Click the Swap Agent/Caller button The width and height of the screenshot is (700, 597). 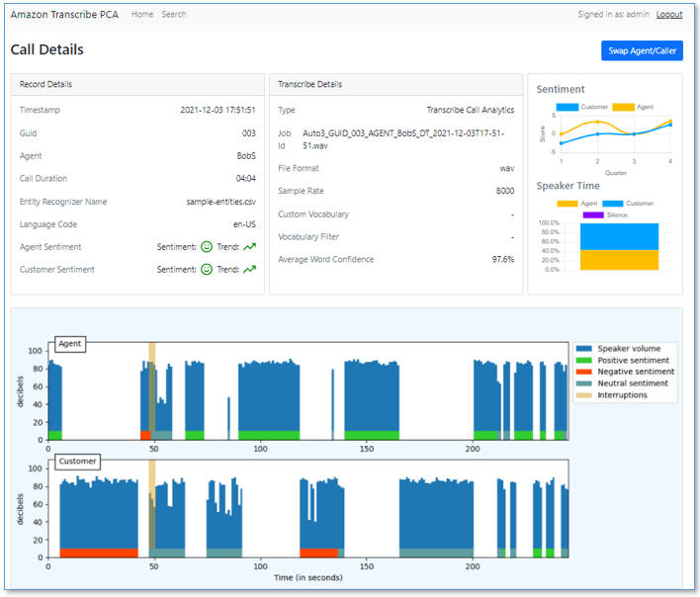pos(642,50)
